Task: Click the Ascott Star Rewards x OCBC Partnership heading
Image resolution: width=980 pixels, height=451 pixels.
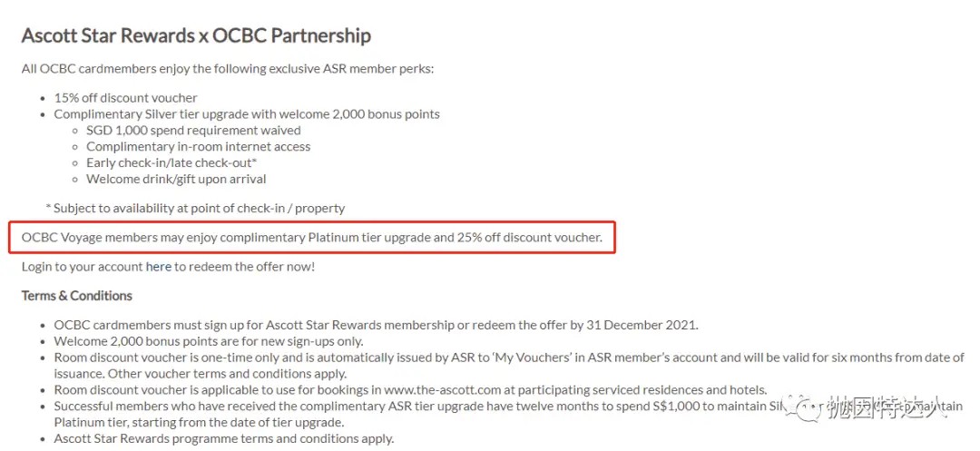Action: click(196, 36)
